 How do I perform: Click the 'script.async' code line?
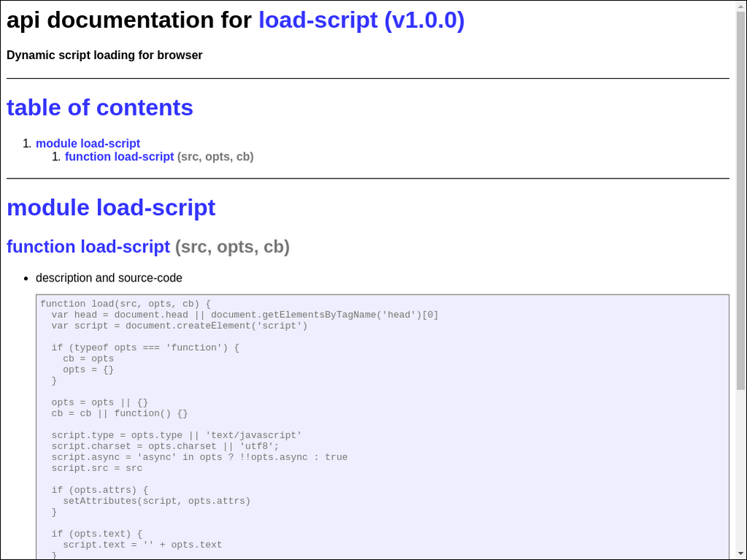coord(199,457)
